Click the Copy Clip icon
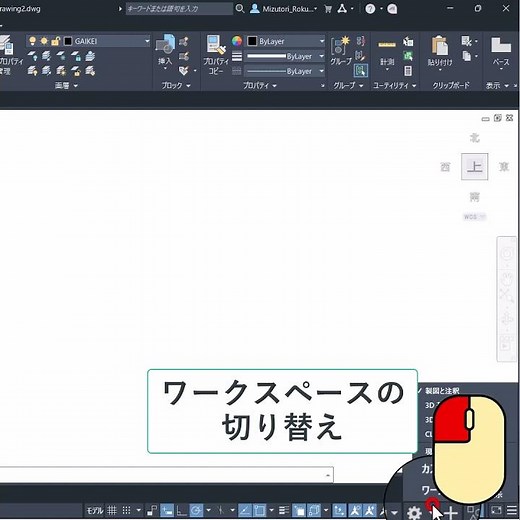This screenshot has width=520, height=520. (x=467, y=56)
